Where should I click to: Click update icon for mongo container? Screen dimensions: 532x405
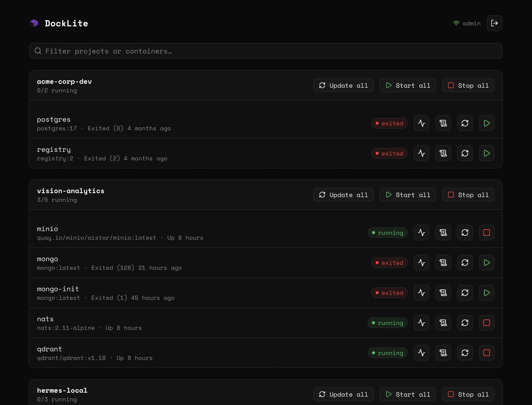[465, 263]
